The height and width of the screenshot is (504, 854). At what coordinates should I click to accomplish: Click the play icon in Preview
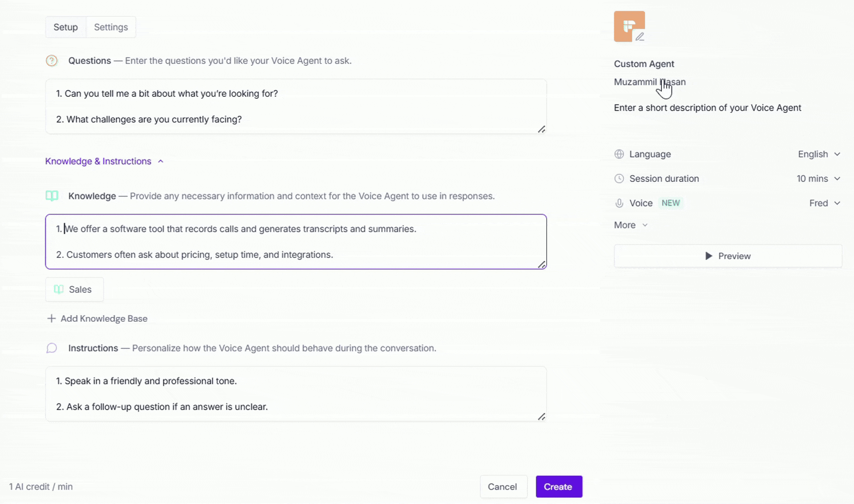click(709, 256)
